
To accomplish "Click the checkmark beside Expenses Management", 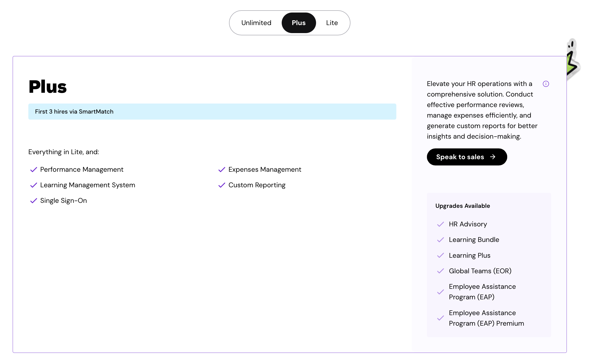I will pyautogui.click(x=222, y=170).
